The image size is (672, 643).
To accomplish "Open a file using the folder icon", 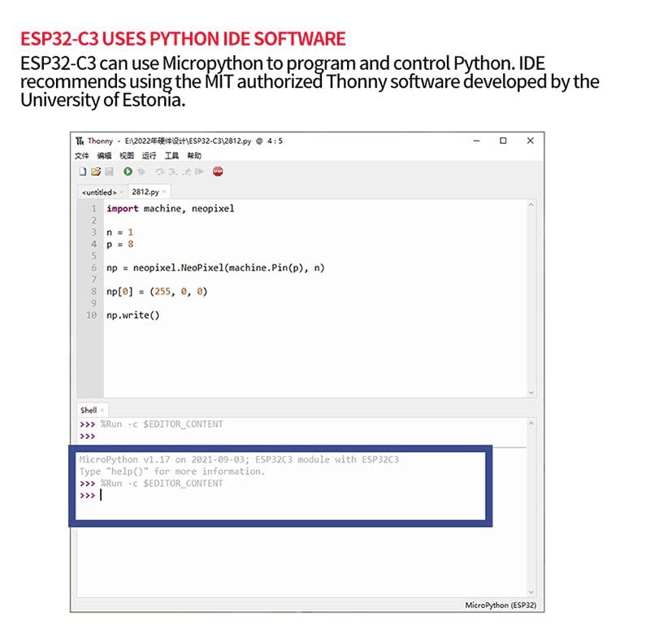I will coord(95,172).
